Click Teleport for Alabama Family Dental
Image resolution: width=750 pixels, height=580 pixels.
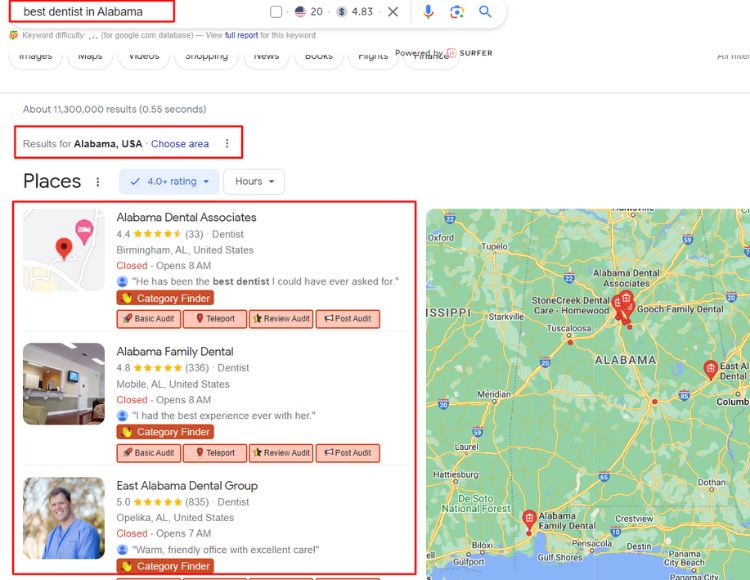point(215,453)
